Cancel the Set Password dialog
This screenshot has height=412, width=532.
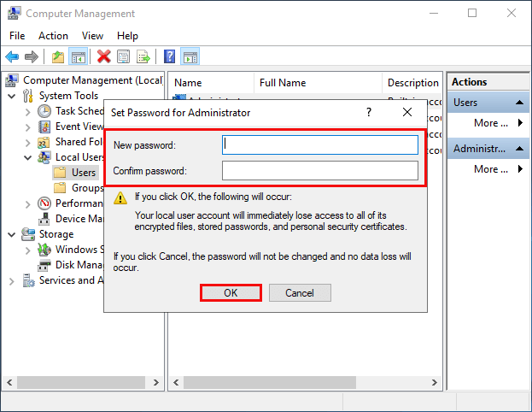pyautogui.click(x=300, y=293)
